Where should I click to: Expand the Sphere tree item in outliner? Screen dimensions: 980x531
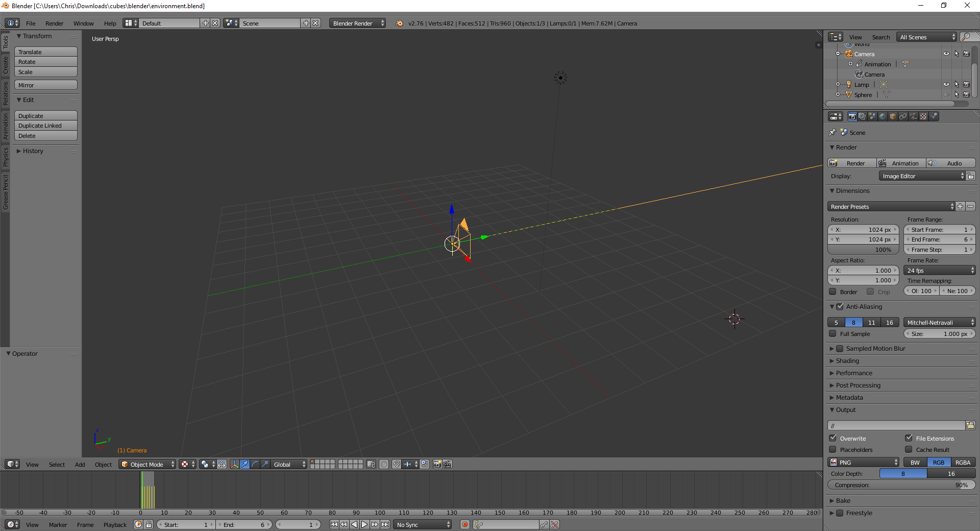tap(838, 94)
